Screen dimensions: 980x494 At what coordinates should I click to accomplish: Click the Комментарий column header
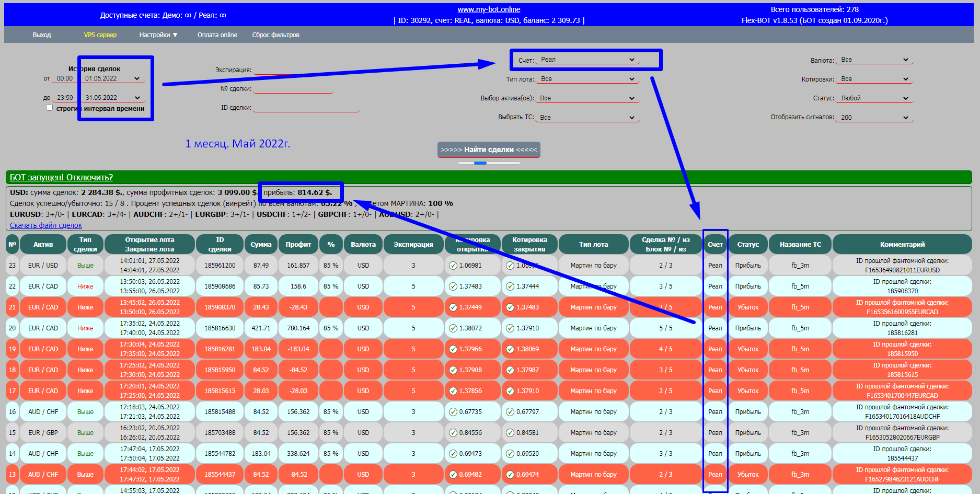(902, 244)
